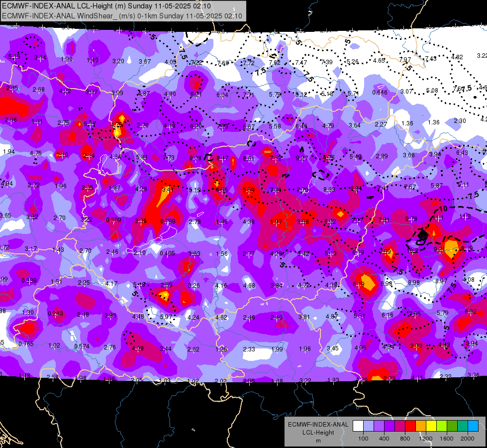The height and width of the screenshot is (448, 487).
Task: Click the light lavender legend color box
Action: click(x=369, y=426)
